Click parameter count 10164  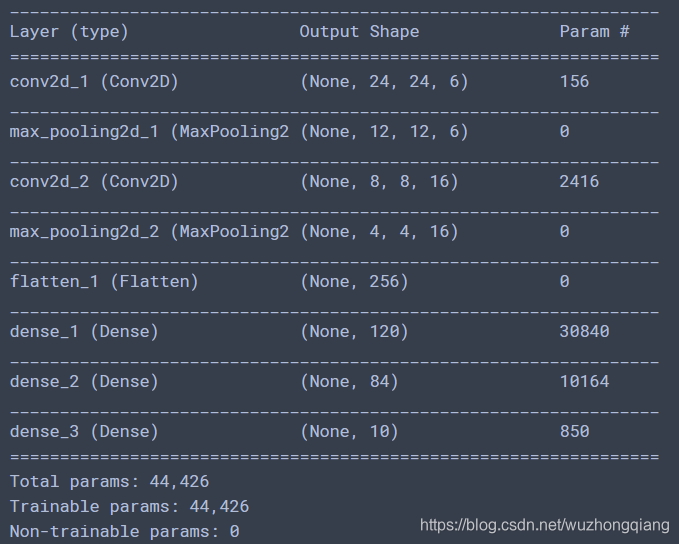(584, 382)
